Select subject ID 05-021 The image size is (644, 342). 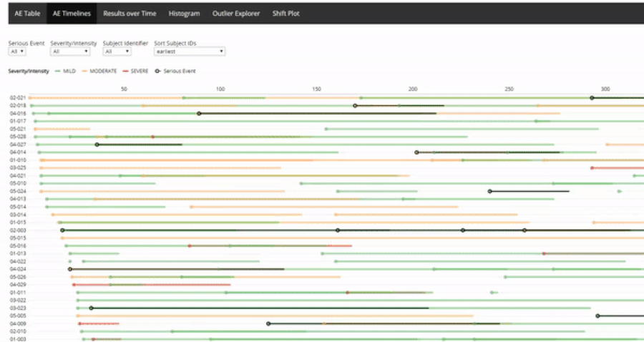click(18, 129)
